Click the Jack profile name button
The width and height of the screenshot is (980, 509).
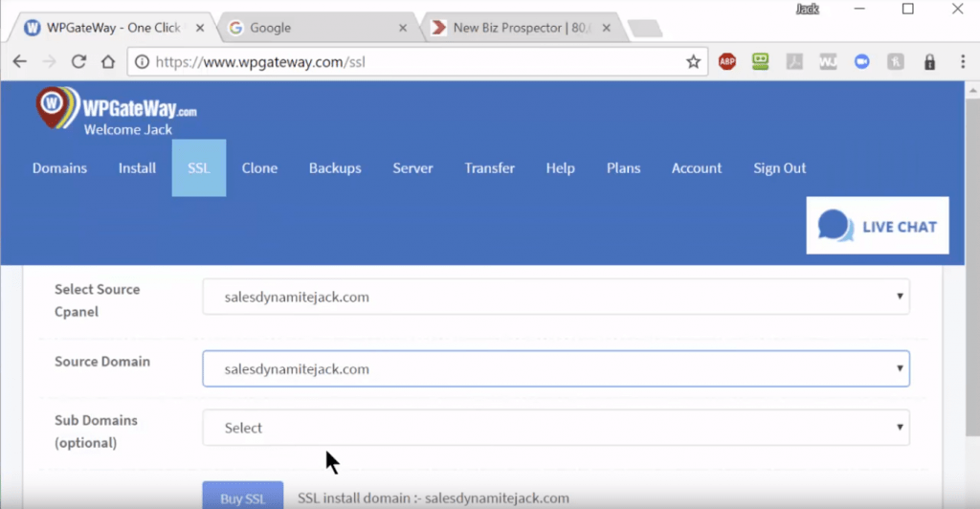click(807, 10)
